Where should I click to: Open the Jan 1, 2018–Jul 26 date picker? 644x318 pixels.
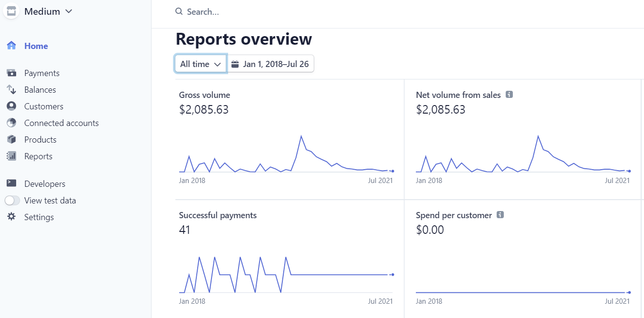point(270,64)
